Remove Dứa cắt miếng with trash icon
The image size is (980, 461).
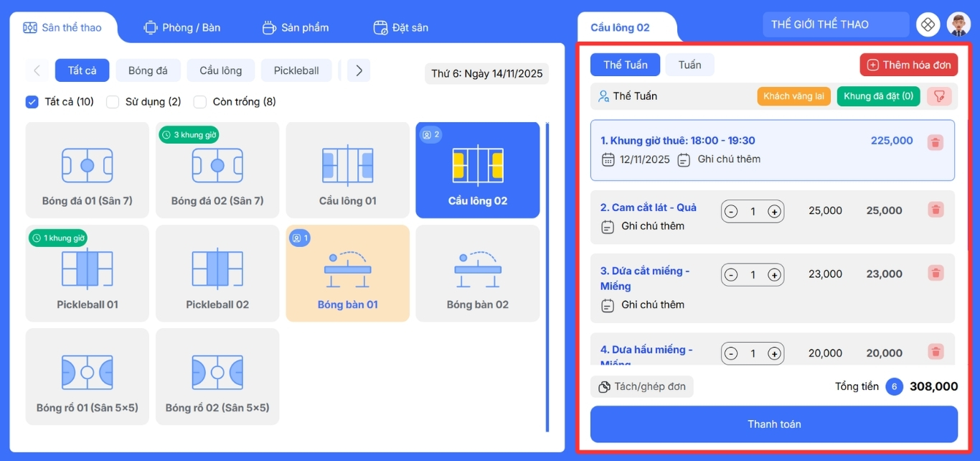click(x=935, y=273)
